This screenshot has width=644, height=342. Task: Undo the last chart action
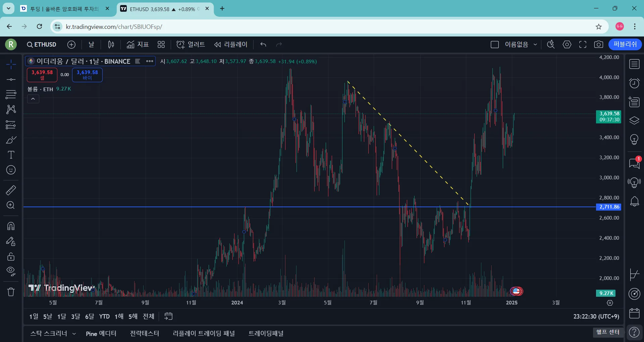[x=263, y=45]
